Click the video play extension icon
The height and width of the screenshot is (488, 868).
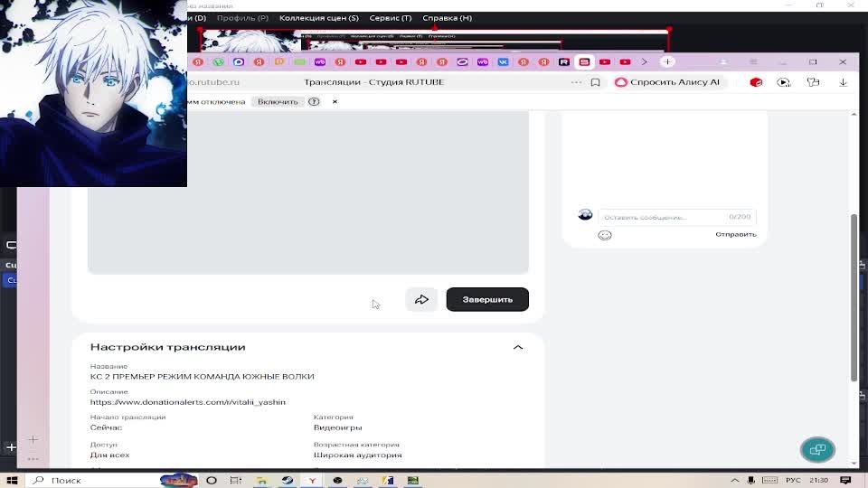click(783, 82)
